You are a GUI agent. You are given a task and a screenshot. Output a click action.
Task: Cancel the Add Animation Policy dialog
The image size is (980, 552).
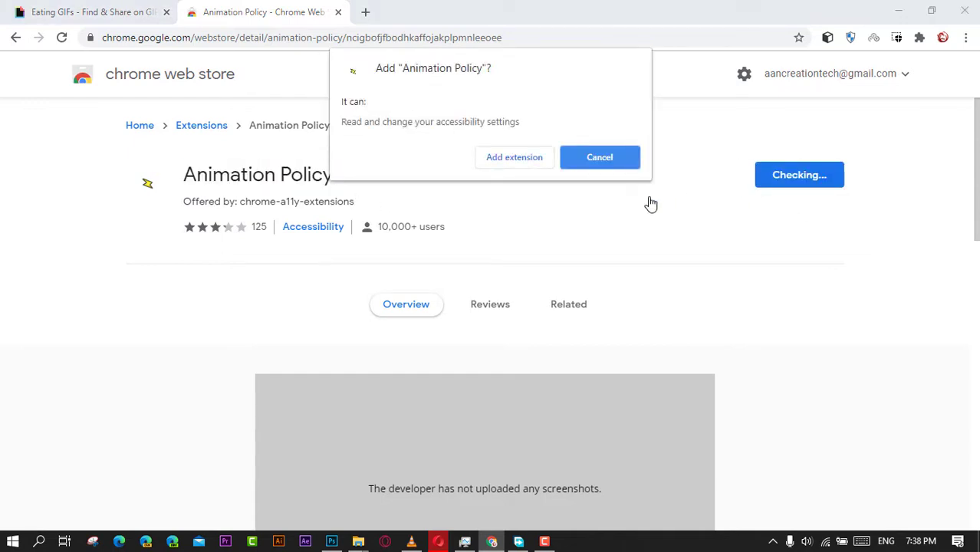coord(600,157)
